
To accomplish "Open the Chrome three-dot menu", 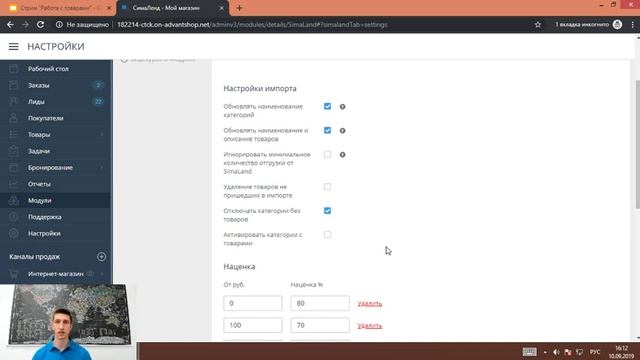I will [x=633, y=24].
